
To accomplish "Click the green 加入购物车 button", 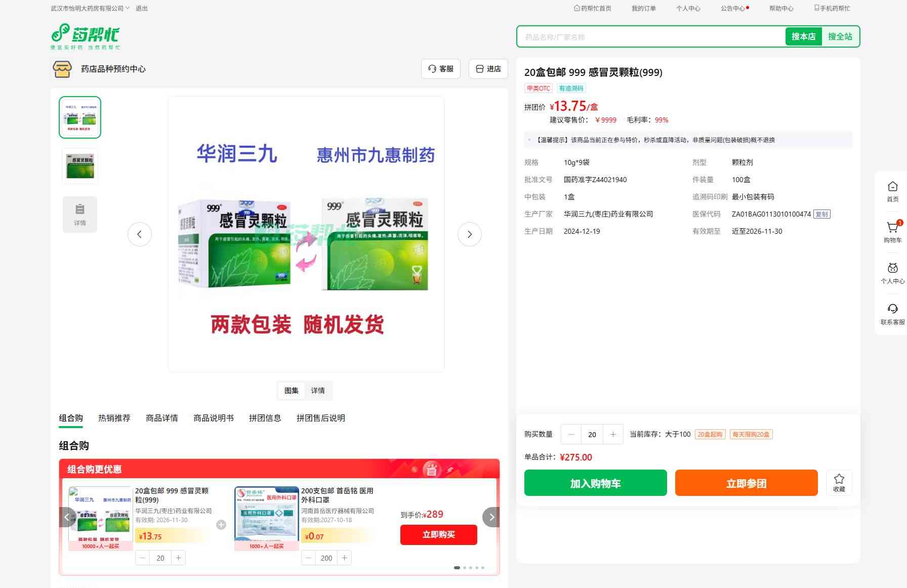I will coord(595,483).
